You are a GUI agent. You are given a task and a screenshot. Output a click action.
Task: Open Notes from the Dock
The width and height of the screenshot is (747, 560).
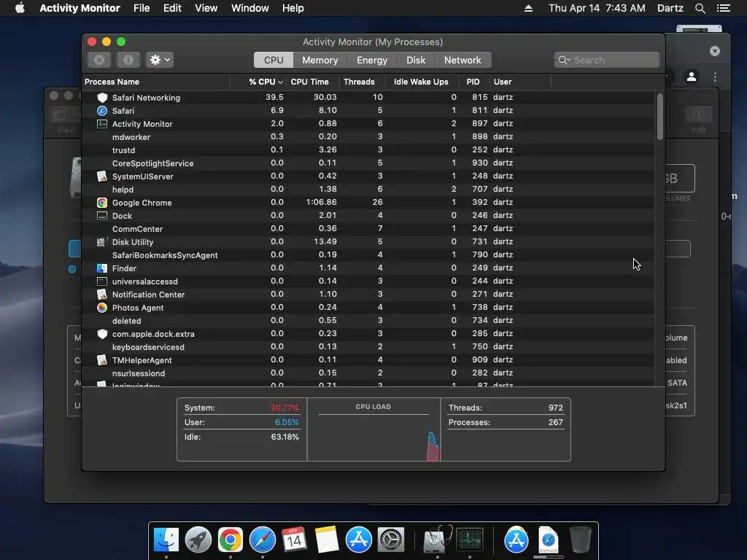[326, 540]
